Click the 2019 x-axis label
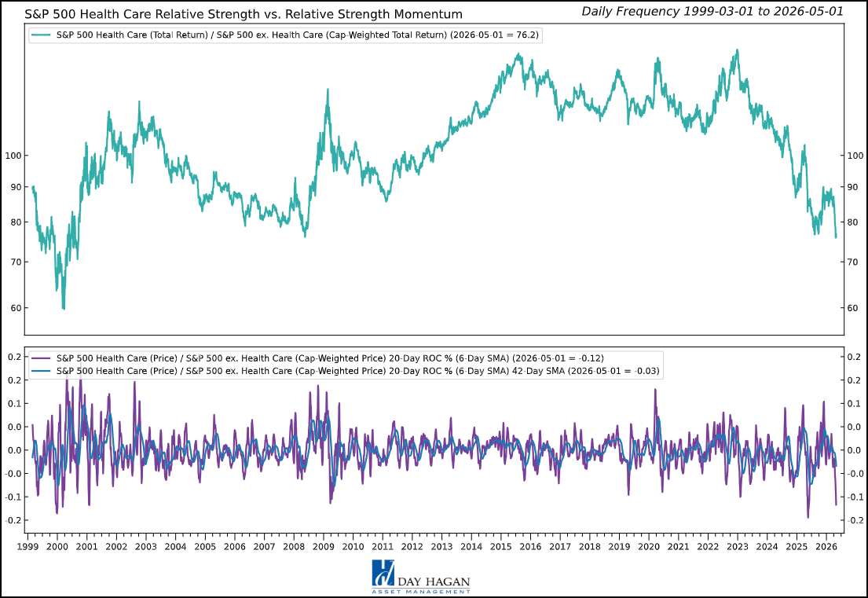 pos(619,546)
